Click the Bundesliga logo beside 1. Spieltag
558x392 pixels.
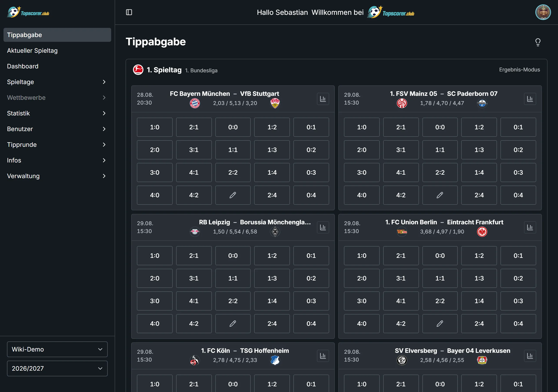pos(138,70)
